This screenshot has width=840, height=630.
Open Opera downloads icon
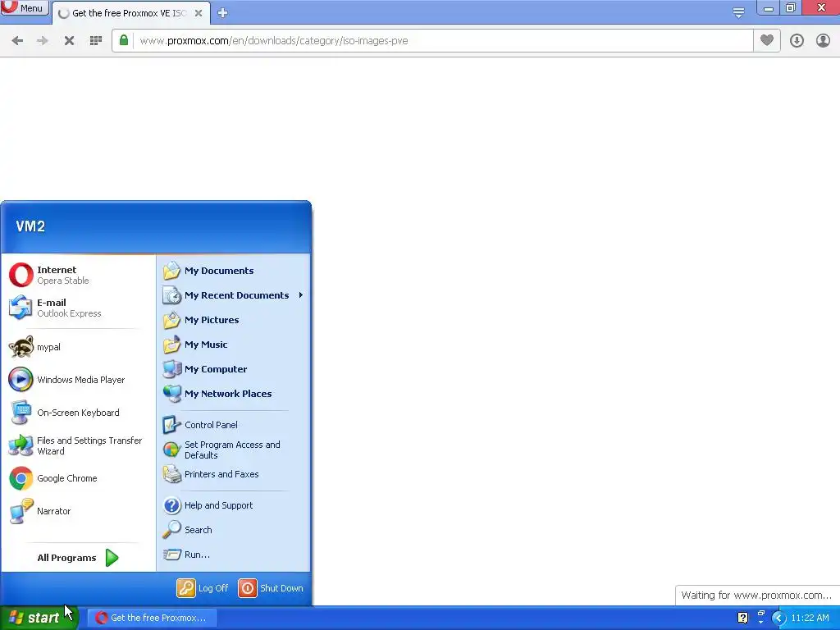(x=797, y=41)
